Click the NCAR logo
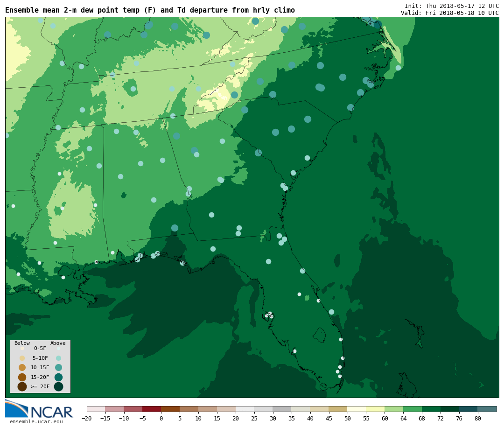The width and height of the screenshot is (504, 427). pos(39,409)
